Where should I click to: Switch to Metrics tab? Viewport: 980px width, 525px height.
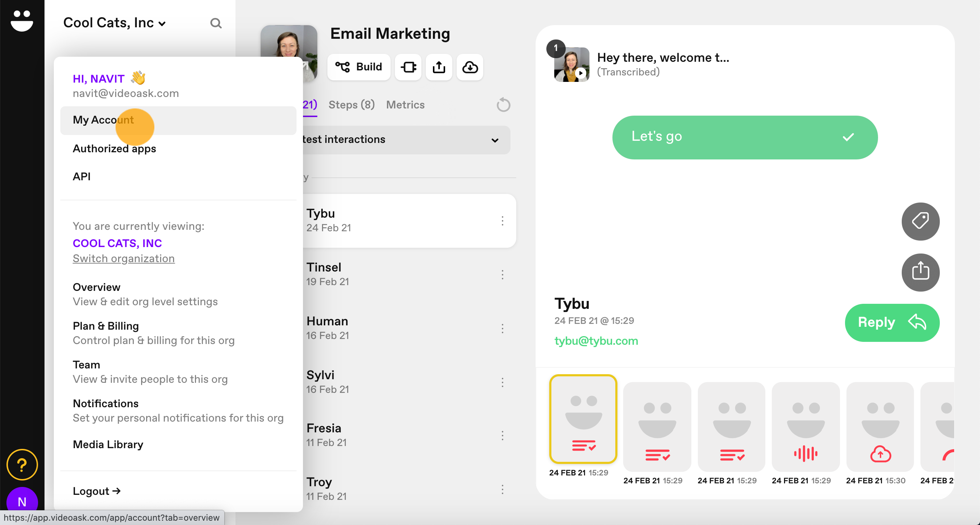tap(405, 104)
